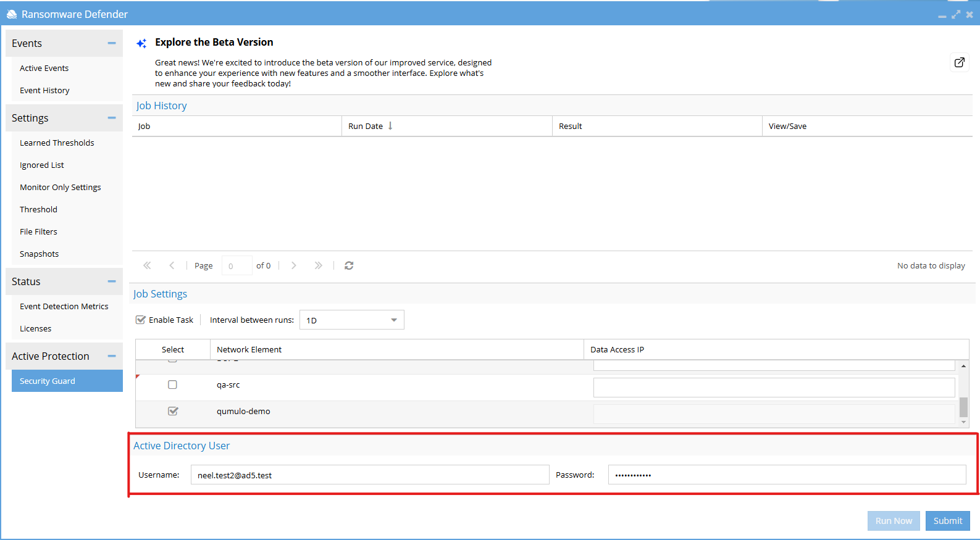Click the Run Date sort arrow
The width and height of the screenshot is (980, 540).
(390, 126)
